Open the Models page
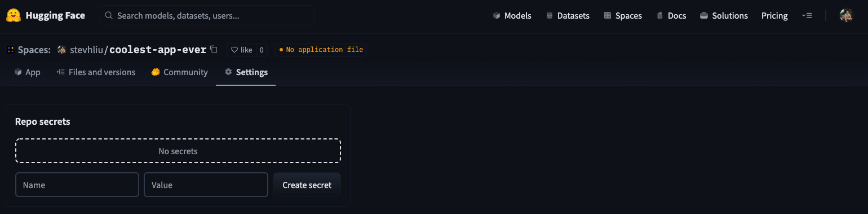 tap(512, 16)
